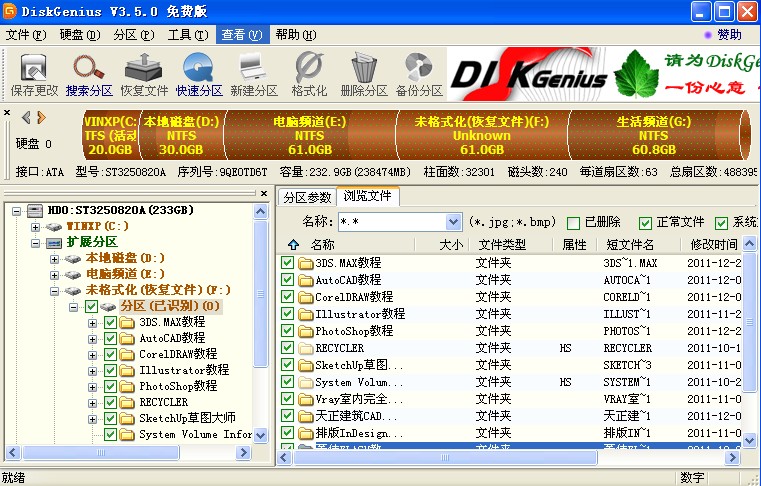Select the 未格式化(恢复文件)(F:) partition block
Image resolution: width=761 pixels, height=486 pixels.
click(x=481, y=135)
